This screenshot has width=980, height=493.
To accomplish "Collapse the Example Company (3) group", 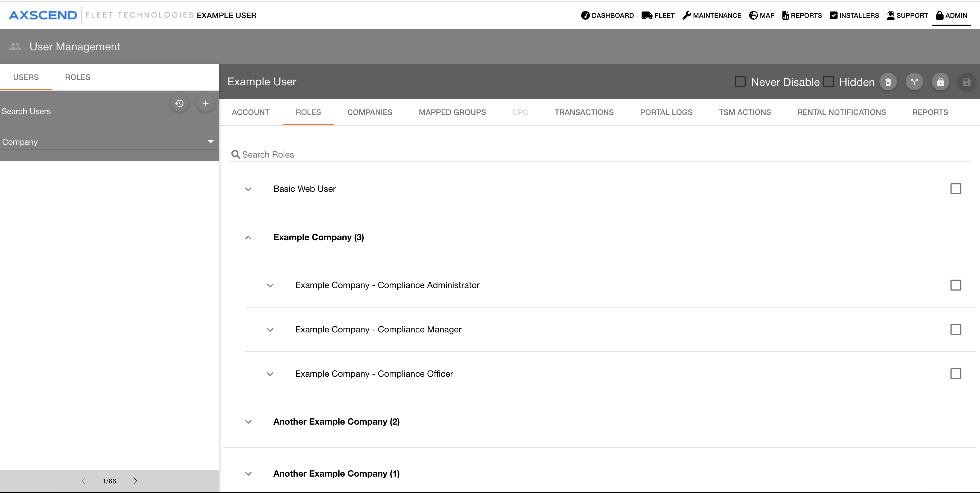I will click(249, 237).
